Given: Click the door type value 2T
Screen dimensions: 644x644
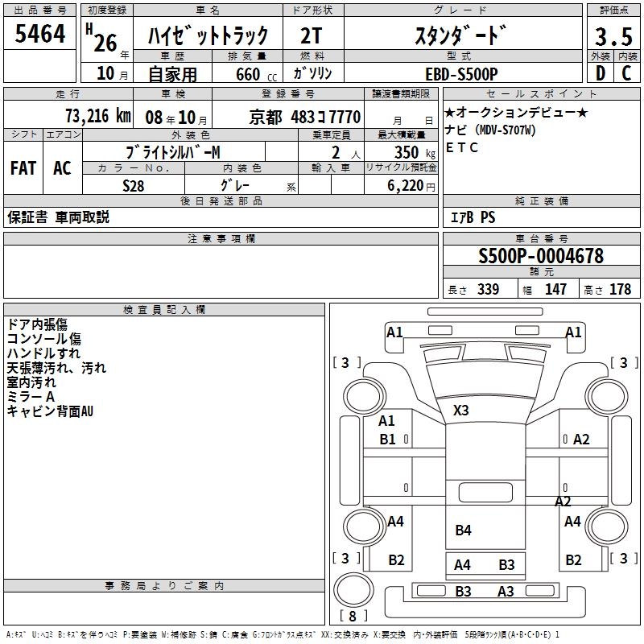Looking at the screenshot, I should [x=311, y=35].
